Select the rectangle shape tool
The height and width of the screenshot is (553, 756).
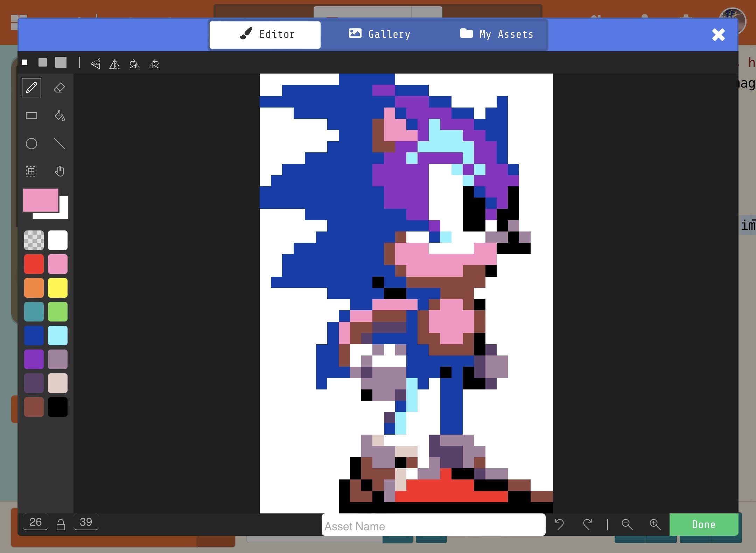pos(31,116)
